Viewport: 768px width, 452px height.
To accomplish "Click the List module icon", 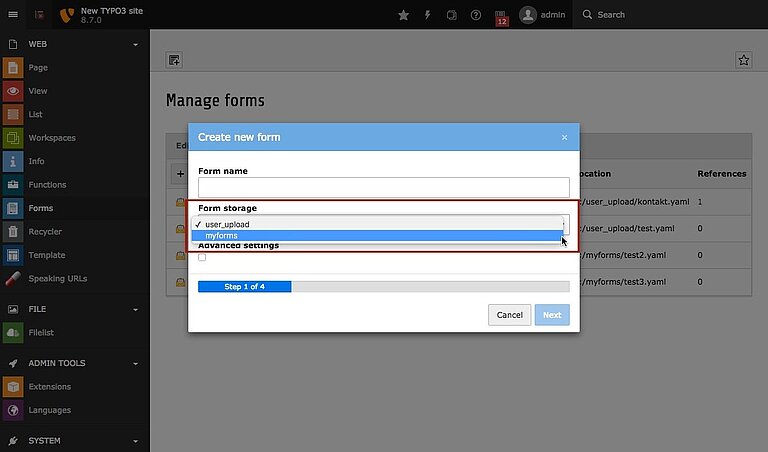I will [x=13, y=115].
